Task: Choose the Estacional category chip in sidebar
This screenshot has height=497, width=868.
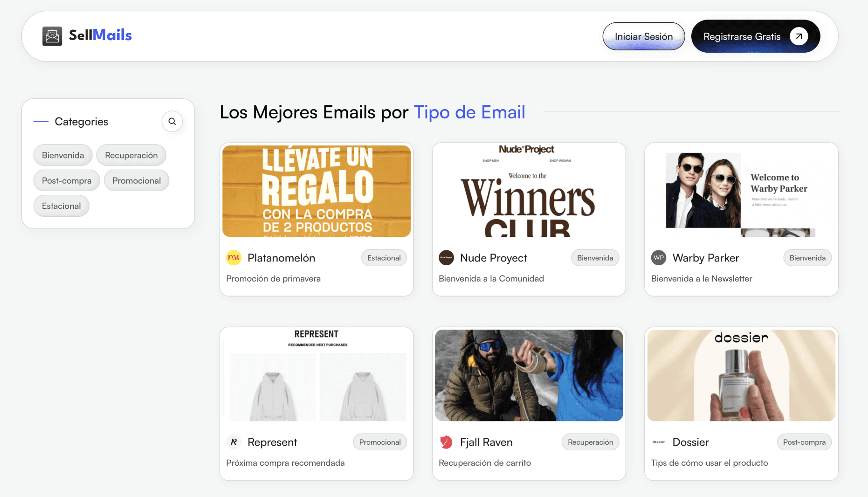Action: pyautogui.click(x=61, y=206)
